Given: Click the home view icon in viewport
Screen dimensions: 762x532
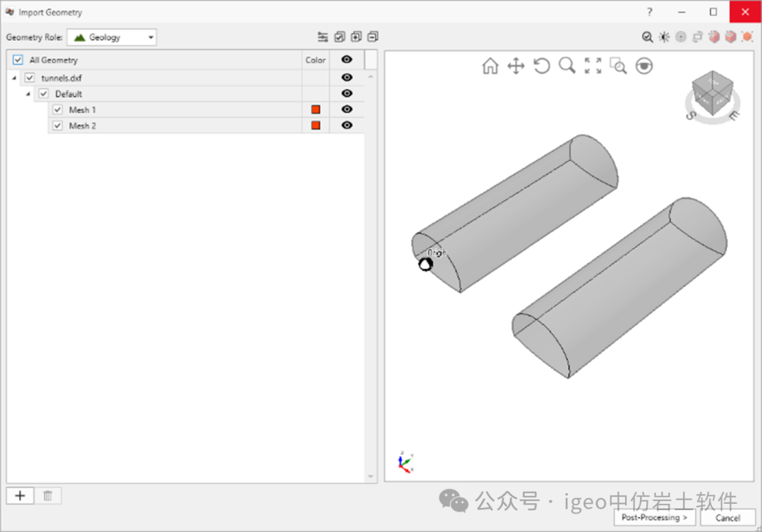Looking at the screenshot, I should (x=490, y=66).
